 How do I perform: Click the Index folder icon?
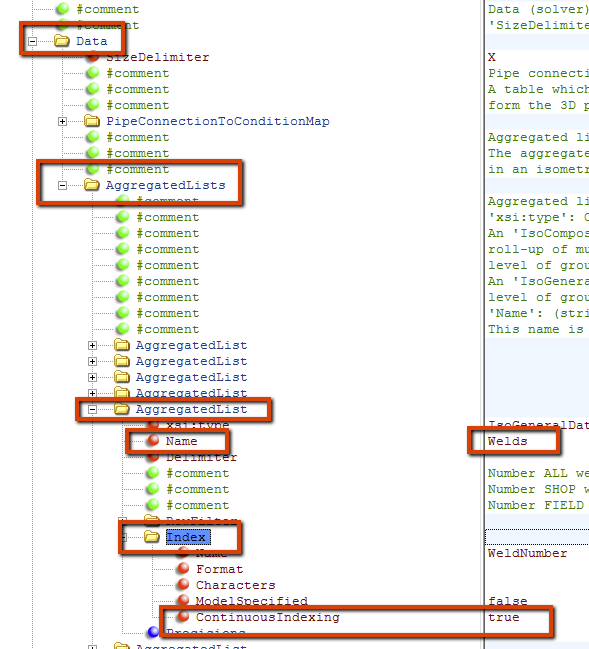tap(152, 537)
